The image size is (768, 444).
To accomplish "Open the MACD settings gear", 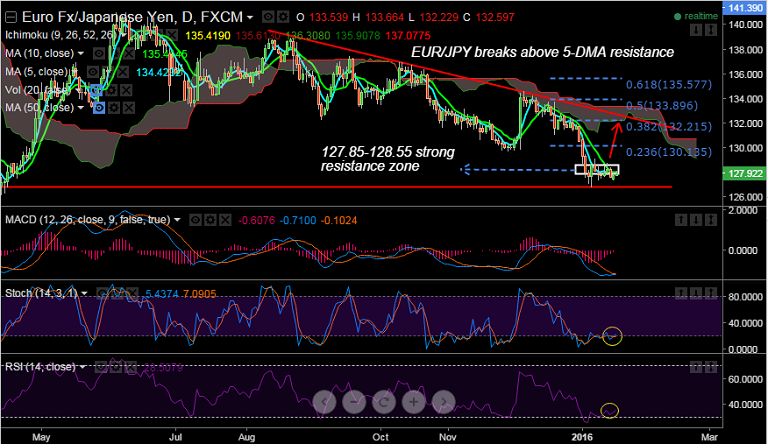I will point(210,220).
